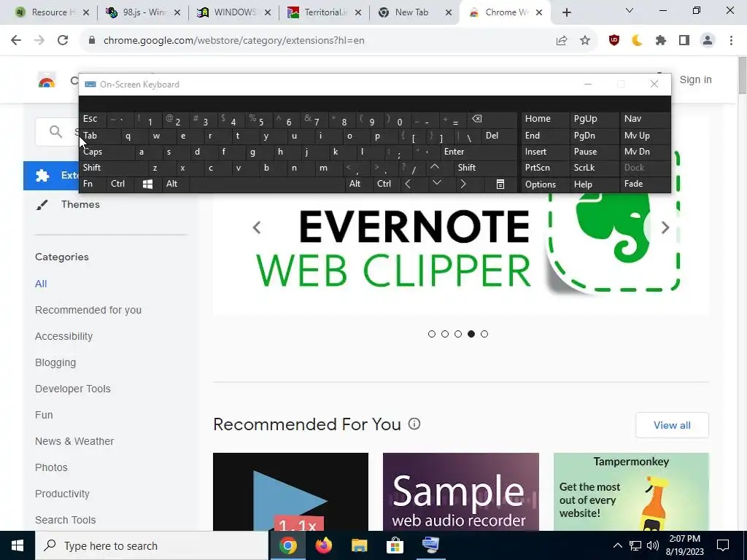The image size is (747, 560).
Task: Open the Extensions puzzle piece menu
Action: pyautogui.click(x=661, y=41)
